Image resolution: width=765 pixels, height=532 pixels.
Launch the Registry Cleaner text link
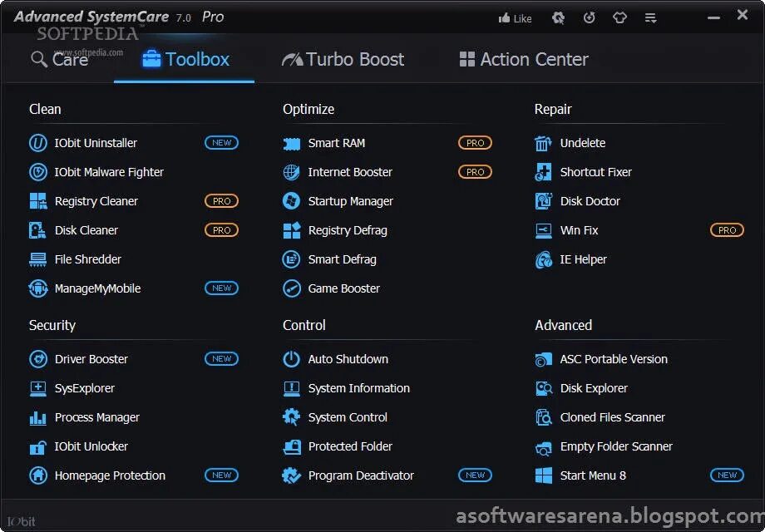(x=96, y=201)
